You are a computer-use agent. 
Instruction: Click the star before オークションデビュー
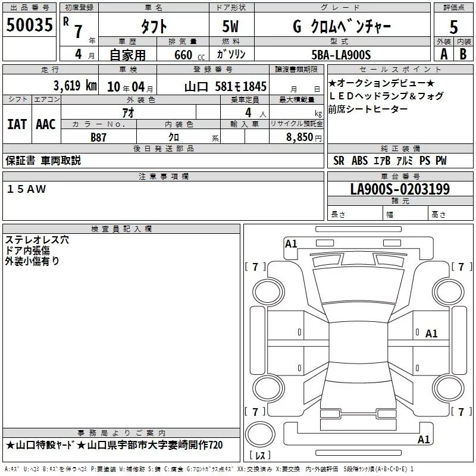click(332, 82)
